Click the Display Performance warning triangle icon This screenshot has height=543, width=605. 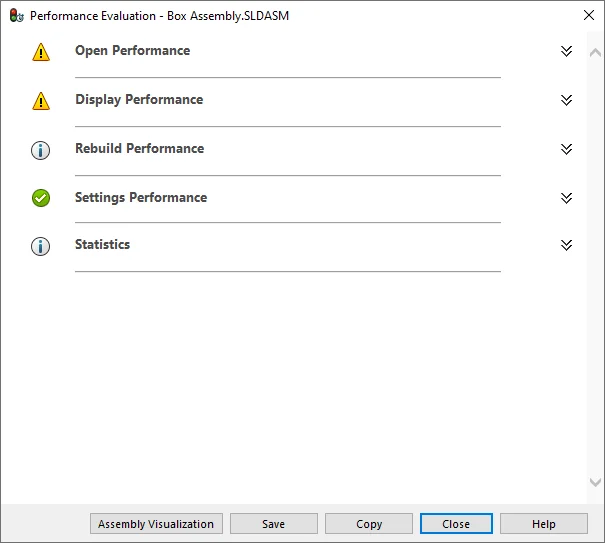40,101
